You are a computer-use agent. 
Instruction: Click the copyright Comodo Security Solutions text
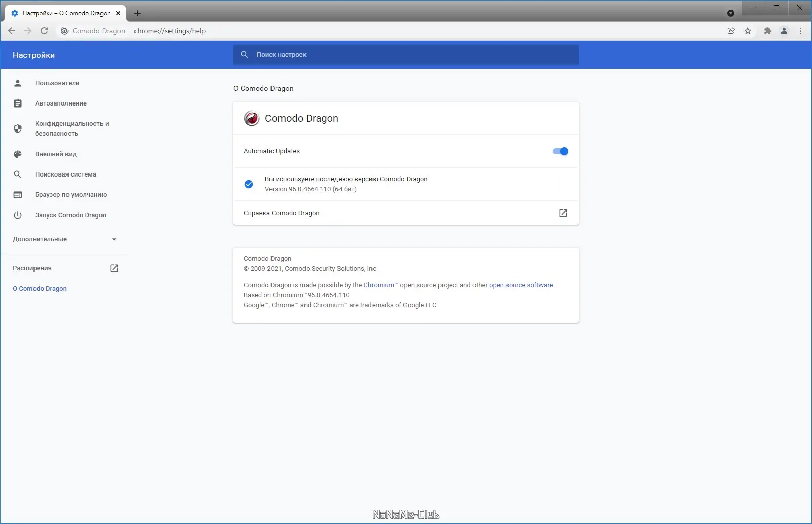310,268
